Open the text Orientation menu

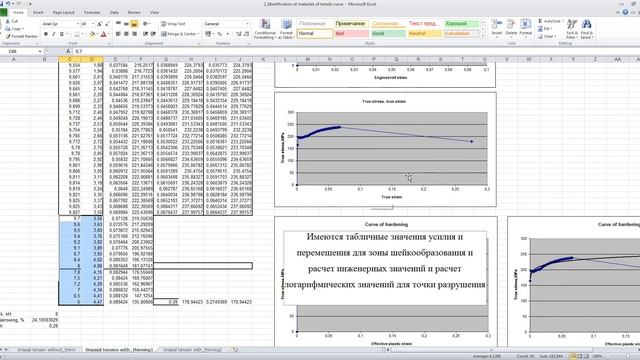coord(147,24)
